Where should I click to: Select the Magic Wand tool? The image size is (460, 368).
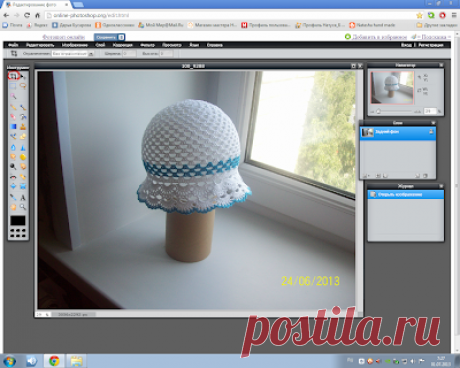click(x=13, y=96)
